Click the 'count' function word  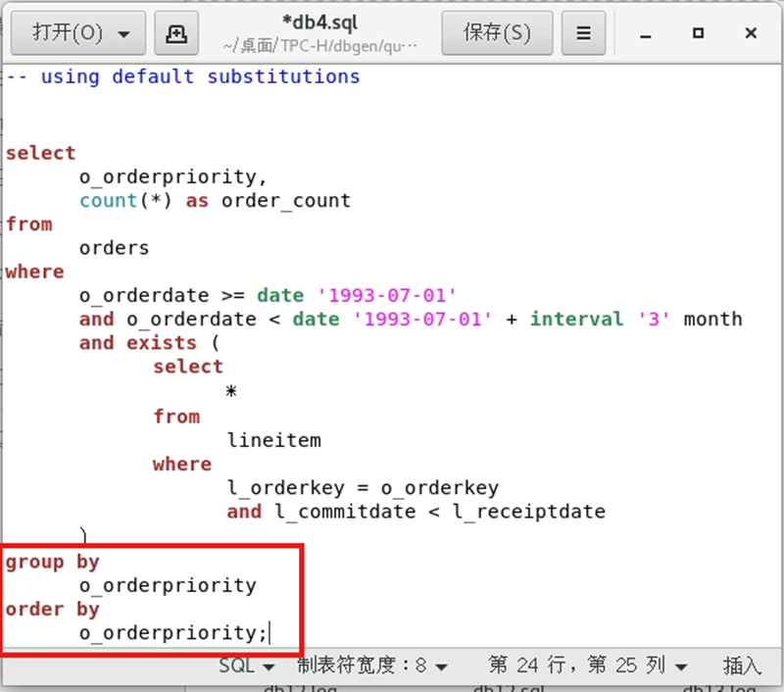[109, 201]
